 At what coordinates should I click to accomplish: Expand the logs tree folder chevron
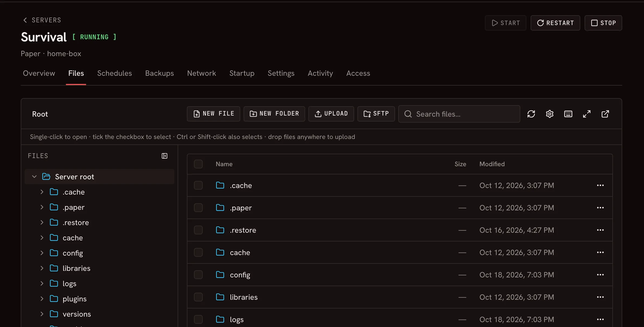pyautogui.click(x=42, y=283)
